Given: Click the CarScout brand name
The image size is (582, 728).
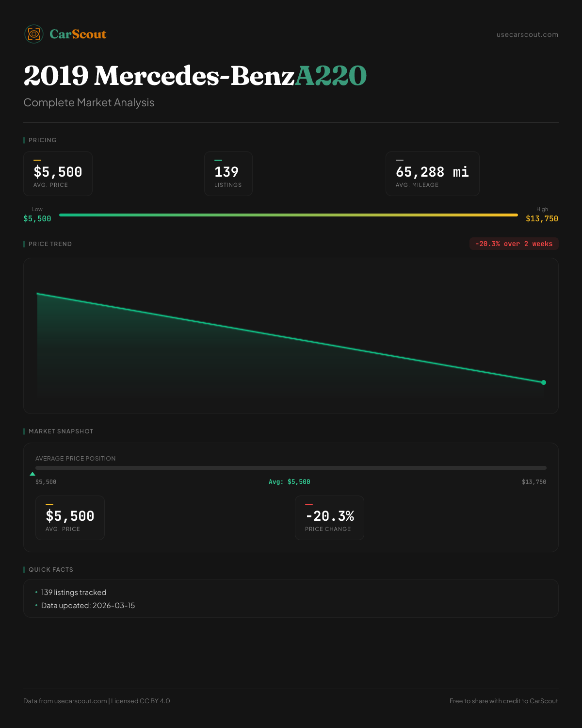Looking at the screenshot, I should 78,34.
